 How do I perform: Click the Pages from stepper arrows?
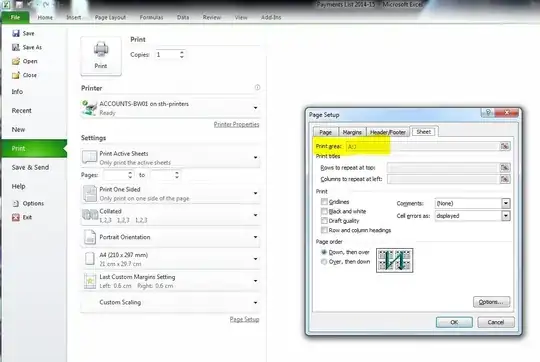130,175
